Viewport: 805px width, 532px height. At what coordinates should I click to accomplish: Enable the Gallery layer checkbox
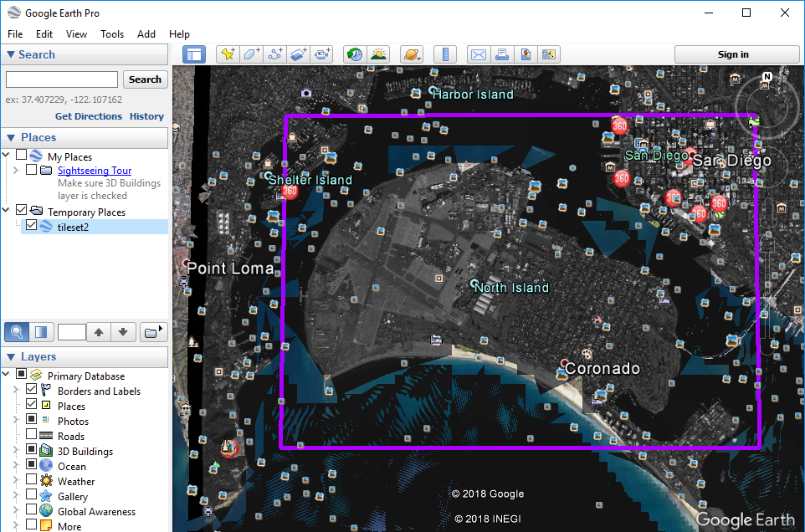pos(31,494)
